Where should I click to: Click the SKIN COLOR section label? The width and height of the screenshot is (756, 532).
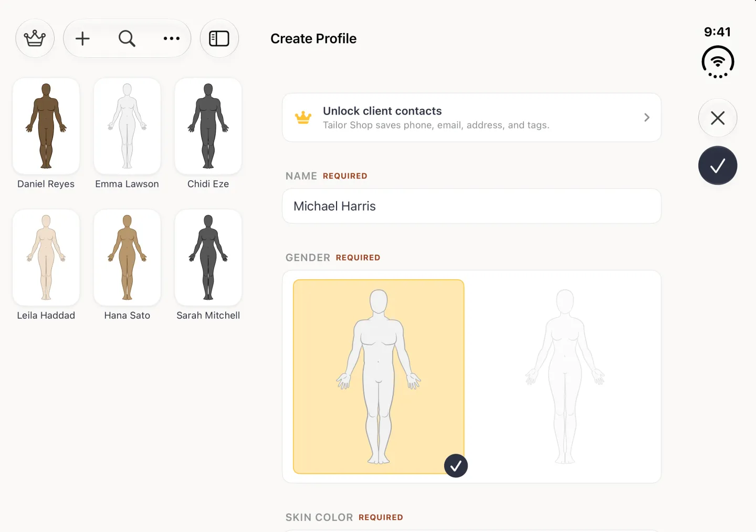pos(319,517)
